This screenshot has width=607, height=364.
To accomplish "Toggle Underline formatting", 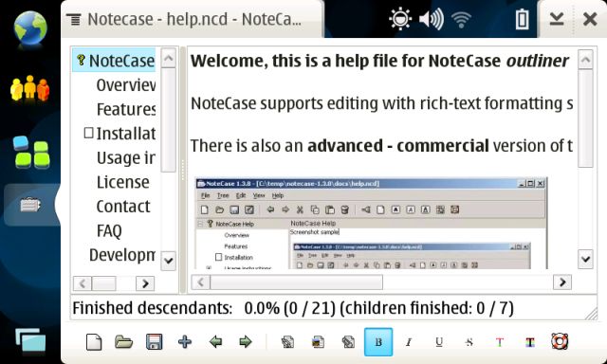I will click(x=438, y=342).
